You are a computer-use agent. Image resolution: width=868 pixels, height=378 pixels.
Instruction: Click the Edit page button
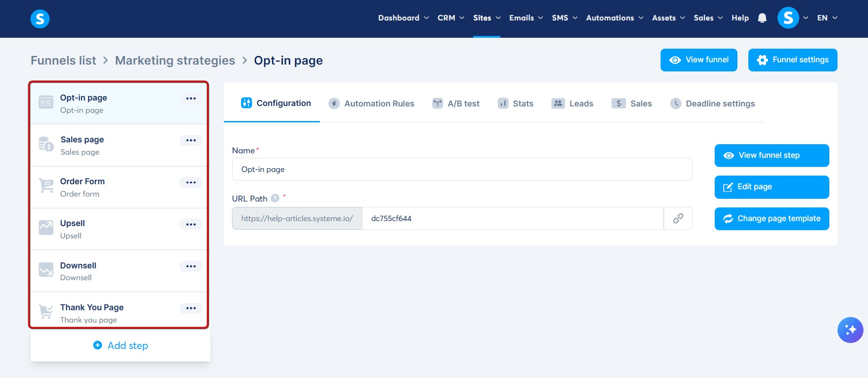click(x=772, y=187)
